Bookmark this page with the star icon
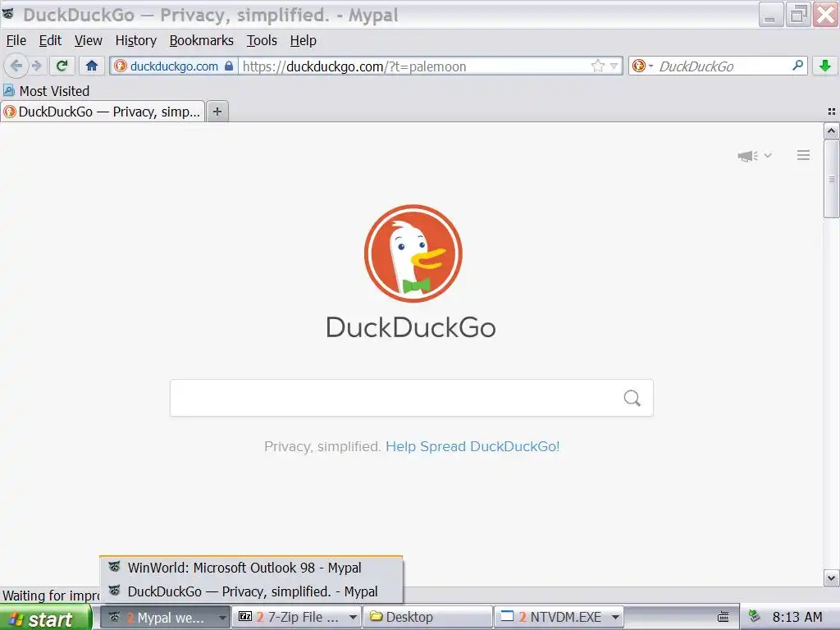The height and width of the screenshot is (630, 840). (x=598, y=66)
